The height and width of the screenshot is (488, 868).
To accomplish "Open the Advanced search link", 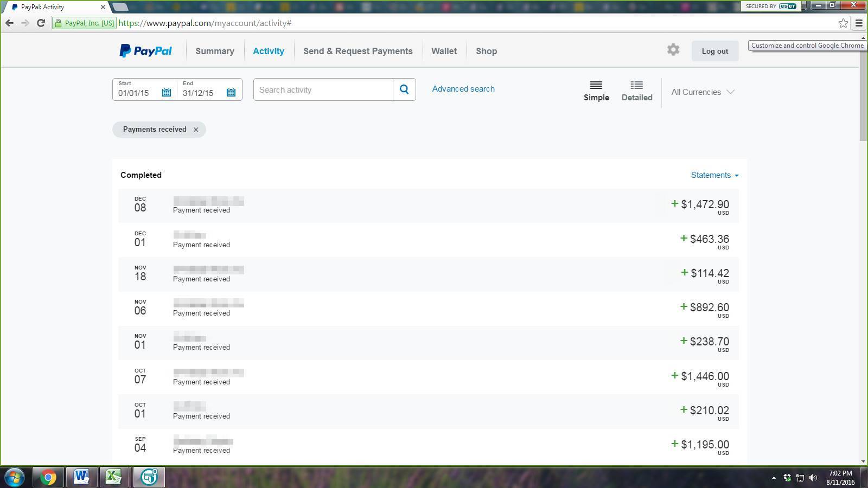I will tap(463, 89).
